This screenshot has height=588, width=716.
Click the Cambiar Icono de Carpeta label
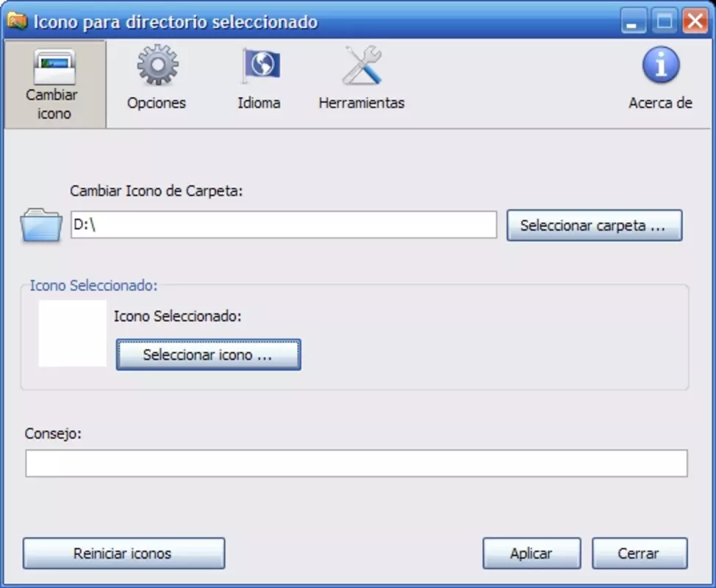click(x=156, y=191)
